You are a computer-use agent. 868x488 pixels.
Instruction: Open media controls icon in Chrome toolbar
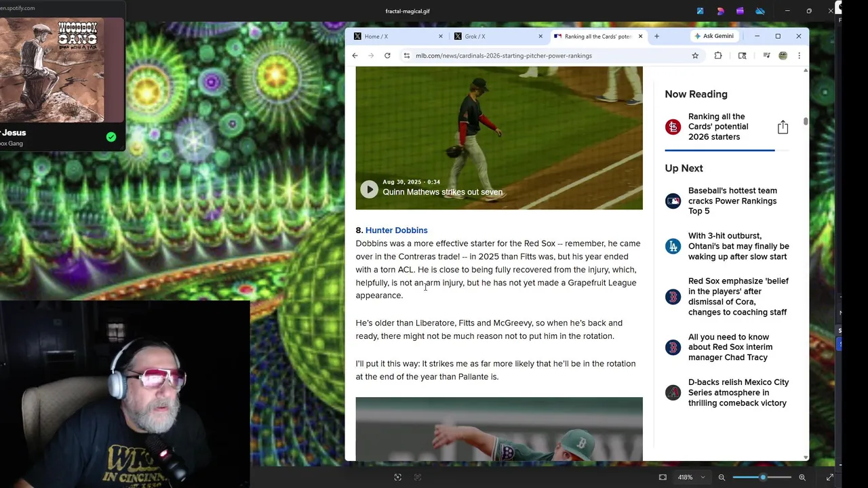[766, 56]
